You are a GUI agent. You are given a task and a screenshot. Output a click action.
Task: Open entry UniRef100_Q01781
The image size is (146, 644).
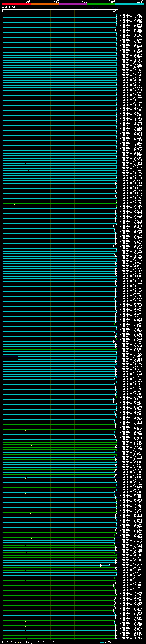(131, 42)
